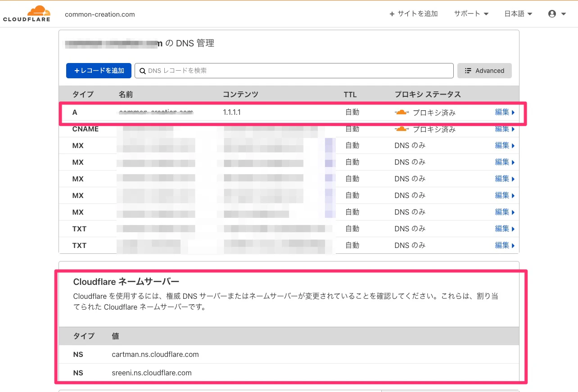Click the タイプ column header in DNS table
Screen dimensions: 578x392
coord(83,95)
